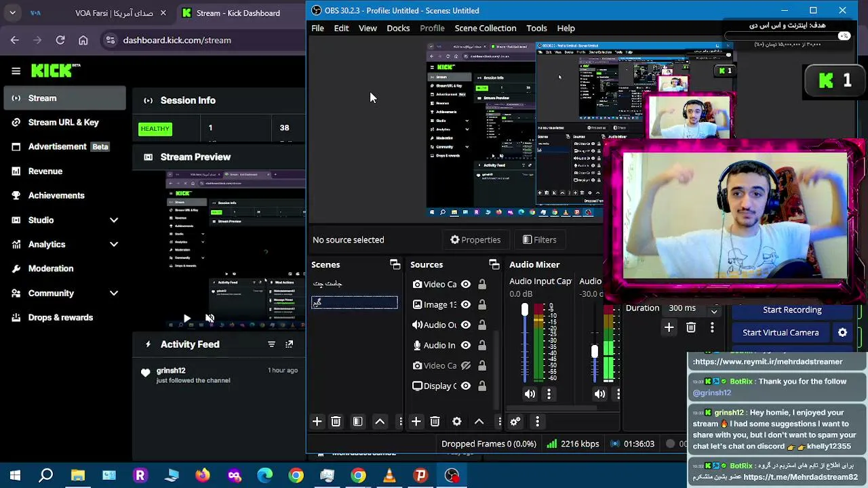Image resolution: width=868 pixels, height=488 pixels.
Task: Open scene filters button in Scenes toolbar
Action: coord(357,422)
